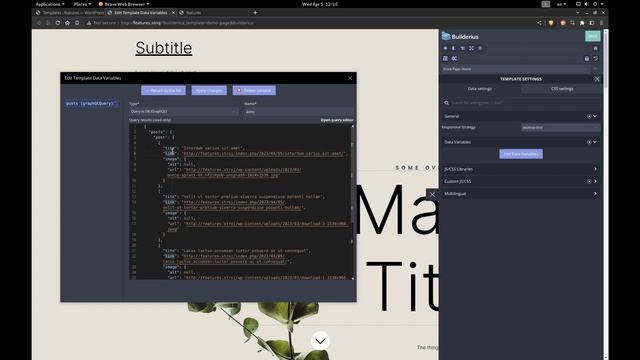Click the clock showing Wed Apr 5
640x360 pixels.
tap(320, 4)
